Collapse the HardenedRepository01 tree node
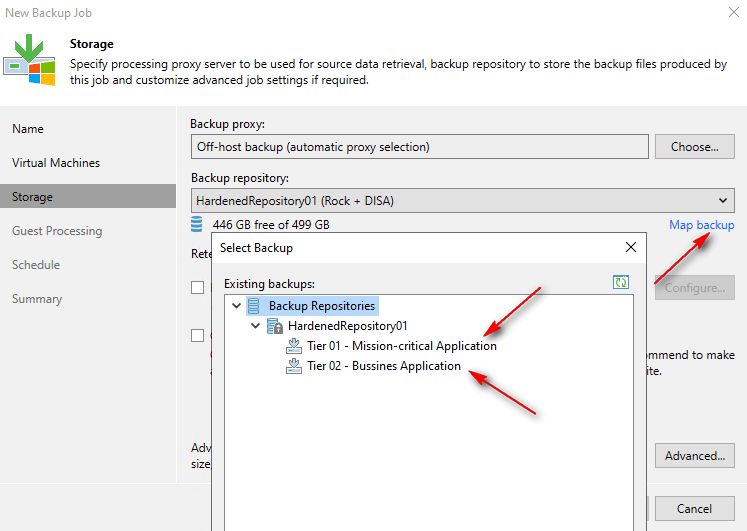This screenshot has width=747, height=531. pyautogui.click(x=255, y=326)
